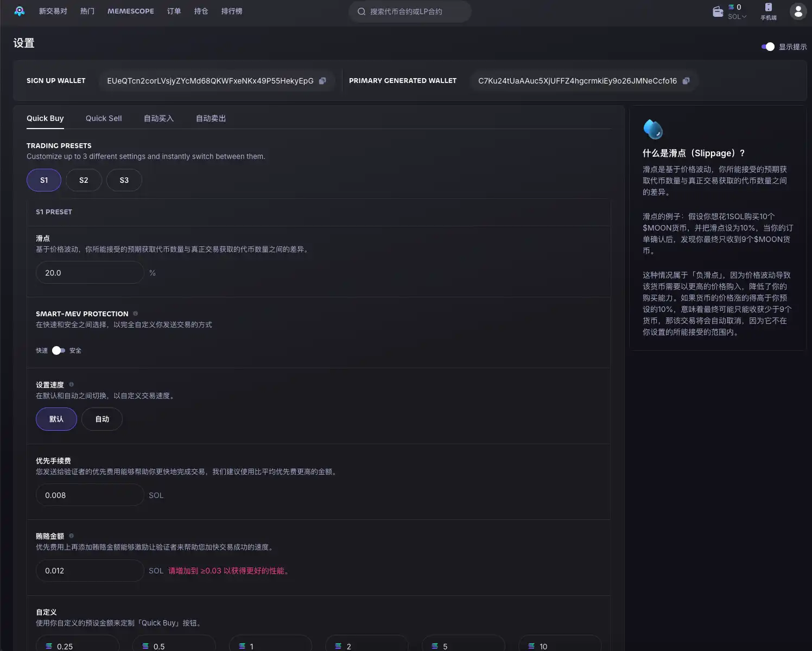Click the 贿赂金额 info icon

click(71, 536)
